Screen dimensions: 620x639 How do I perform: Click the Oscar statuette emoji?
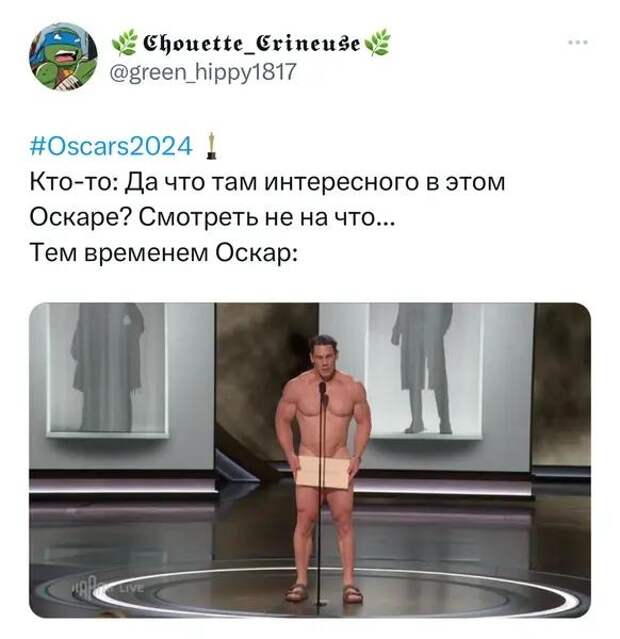pyautogui.click(x=211, y=146)
